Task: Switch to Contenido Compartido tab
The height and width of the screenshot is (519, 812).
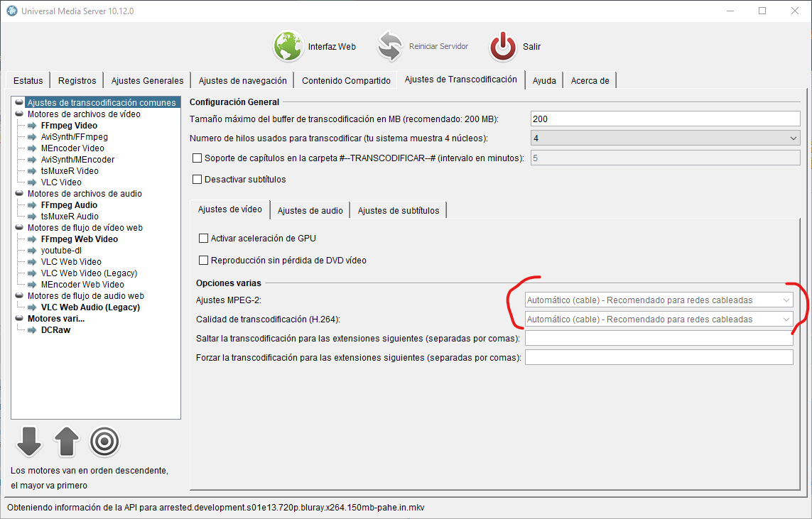Action: [346, 81]
